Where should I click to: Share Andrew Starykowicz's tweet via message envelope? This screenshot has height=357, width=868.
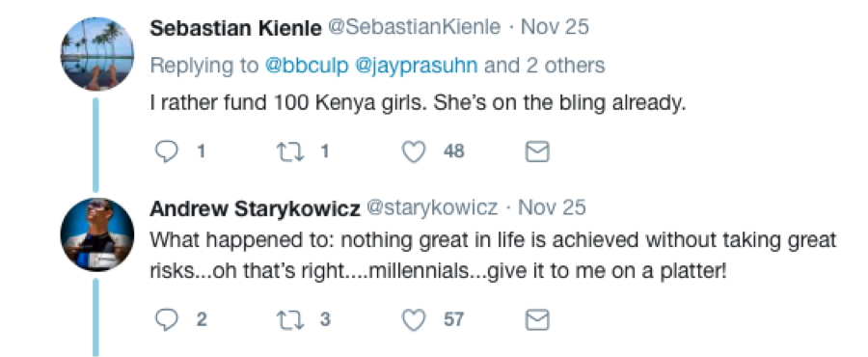[x=537, y=319]
